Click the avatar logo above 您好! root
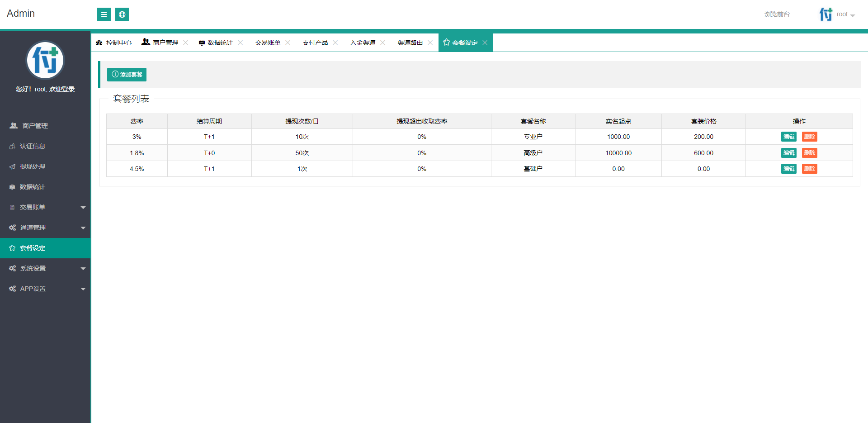 click(x=45, y=60)
